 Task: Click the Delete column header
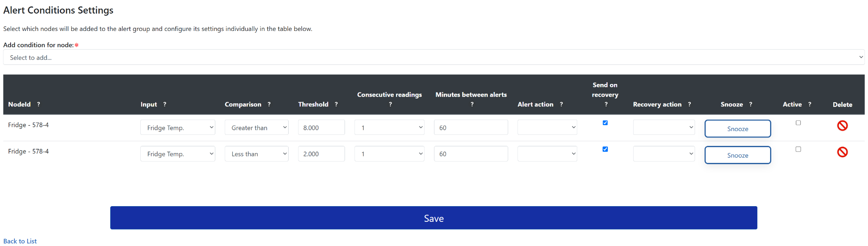click(842, 104)
